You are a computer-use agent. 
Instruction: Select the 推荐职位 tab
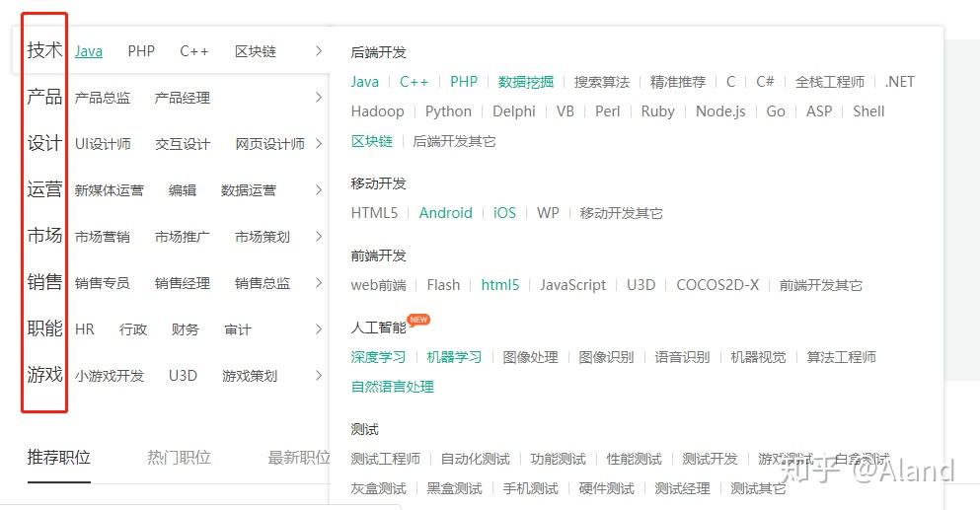(x=59, y=458)
